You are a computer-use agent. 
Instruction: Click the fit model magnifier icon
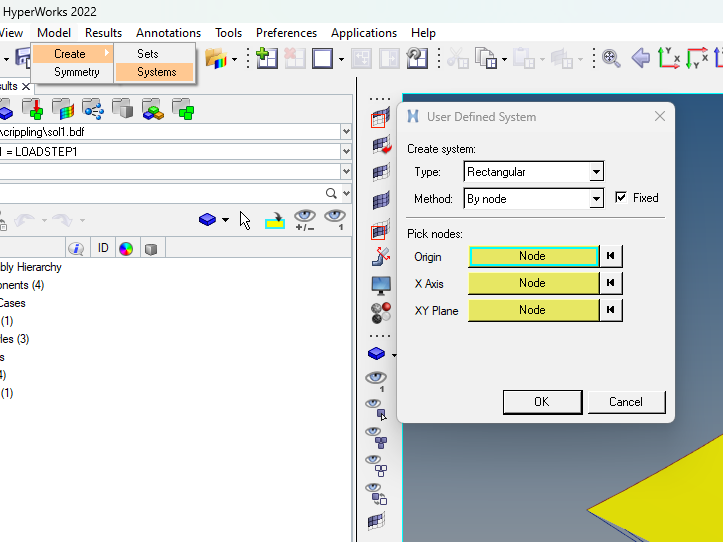[611, 59]
